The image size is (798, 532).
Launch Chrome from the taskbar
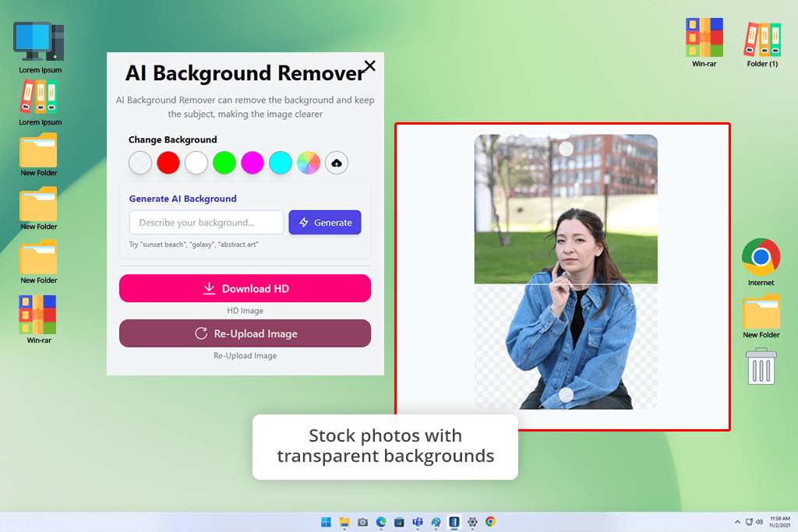pos(491,522)
